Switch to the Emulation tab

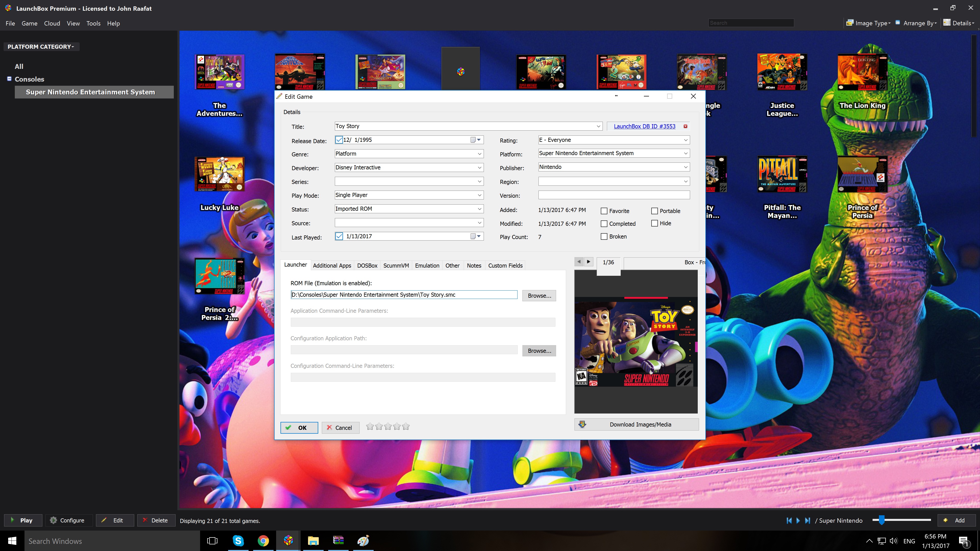point(427,265)
